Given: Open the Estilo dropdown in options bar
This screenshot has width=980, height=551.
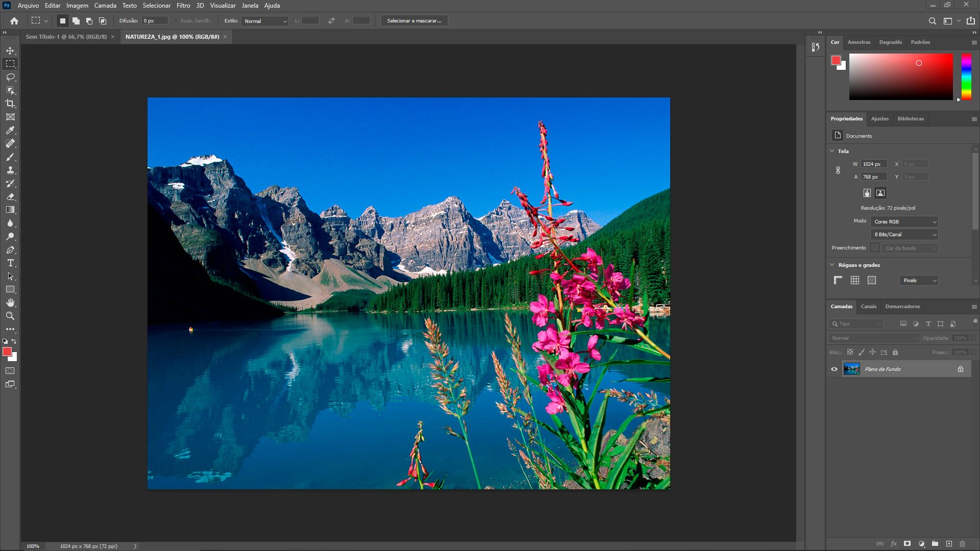Looking at the screenshot, I should click(x=264, y=21).
